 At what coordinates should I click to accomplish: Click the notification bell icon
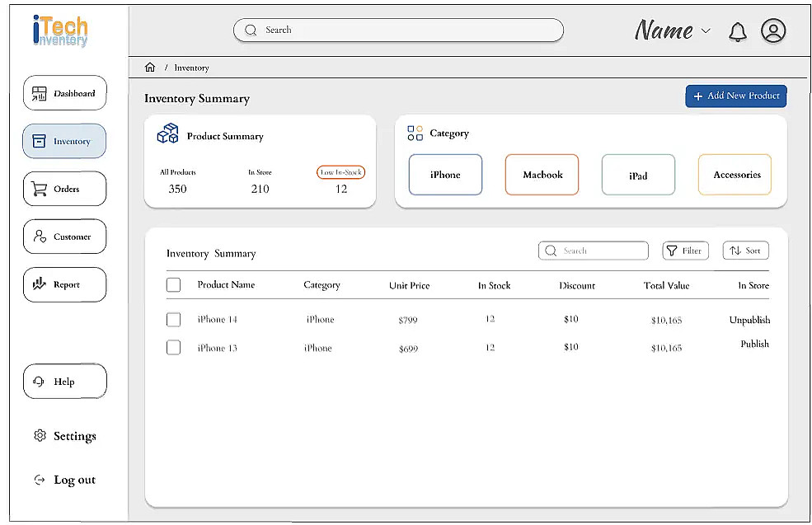point(738,31)
